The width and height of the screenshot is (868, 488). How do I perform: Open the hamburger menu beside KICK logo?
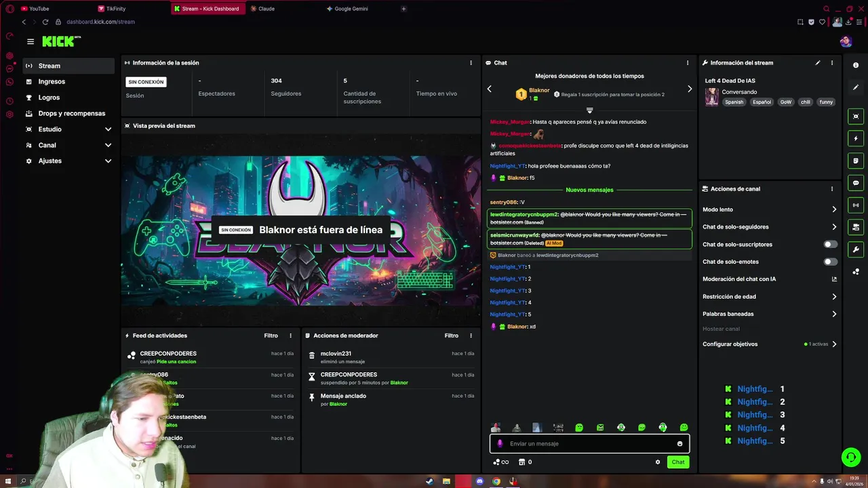tap(30, 41)
